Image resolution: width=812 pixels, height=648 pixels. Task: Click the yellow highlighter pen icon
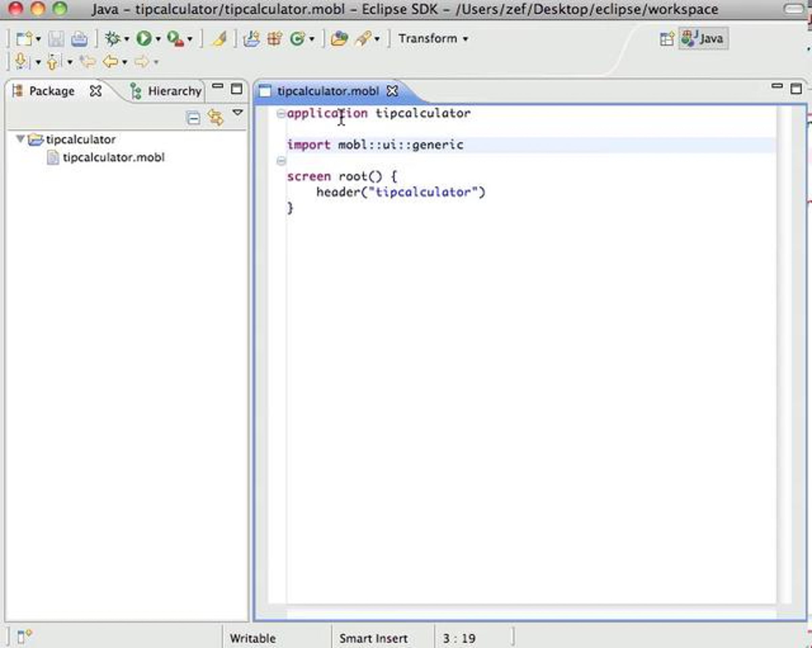click(x=220, y=39)
